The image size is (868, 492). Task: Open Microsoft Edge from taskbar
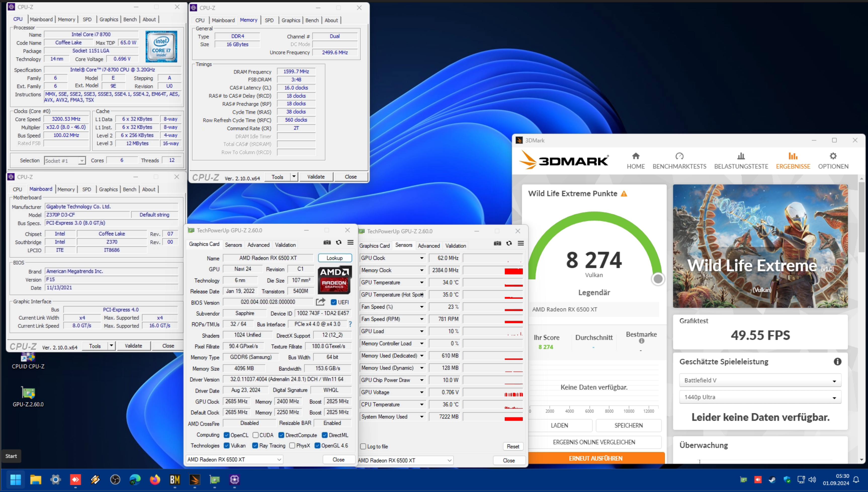click(x=135, y=479)
